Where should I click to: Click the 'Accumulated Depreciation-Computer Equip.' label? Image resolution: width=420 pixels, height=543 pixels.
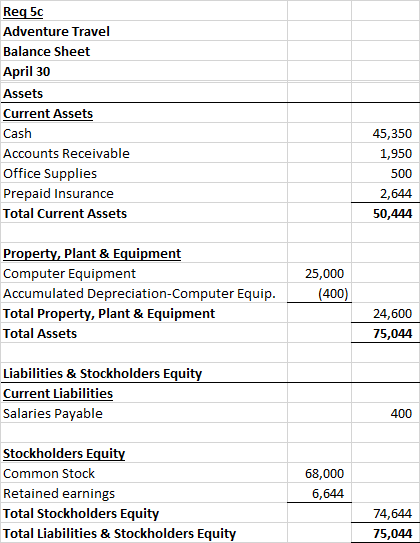click(140, 294)
